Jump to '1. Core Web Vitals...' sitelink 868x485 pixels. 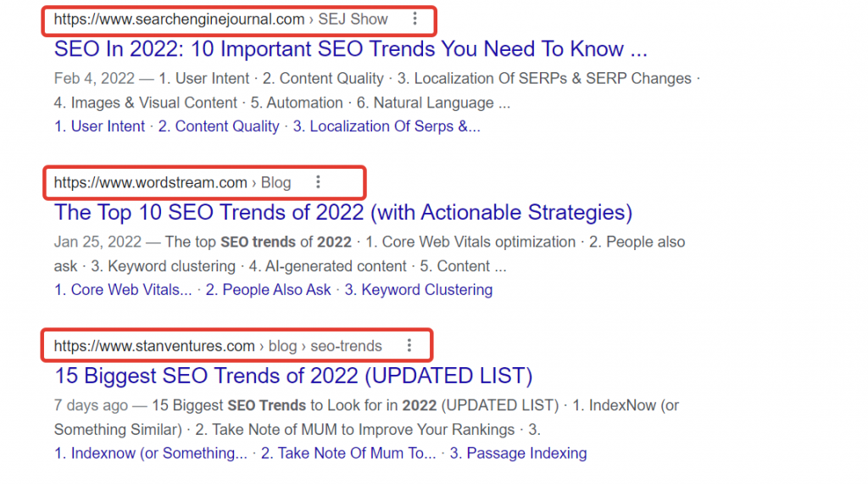point(123,290)
